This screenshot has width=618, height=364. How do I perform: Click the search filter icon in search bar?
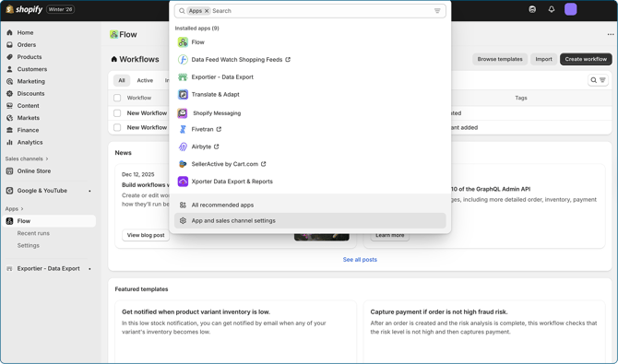pyautogui.click(x=437, y=11)
